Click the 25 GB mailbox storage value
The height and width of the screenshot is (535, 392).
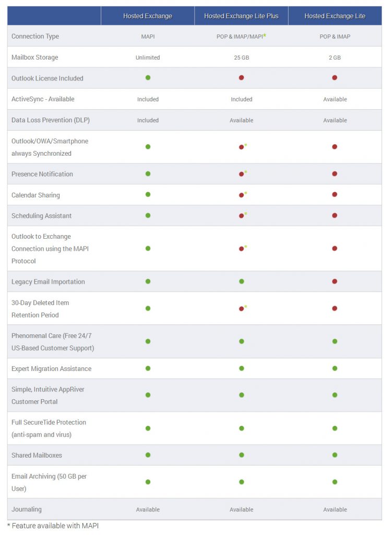[x=241, y=57]
